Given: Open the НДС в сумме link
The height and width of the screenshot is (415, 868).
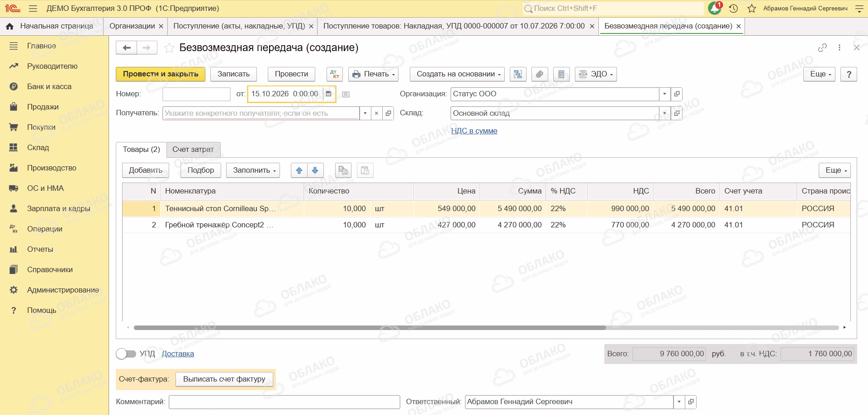Looking at the screenshot, I should pyautogui.click(x=474, y=131).
